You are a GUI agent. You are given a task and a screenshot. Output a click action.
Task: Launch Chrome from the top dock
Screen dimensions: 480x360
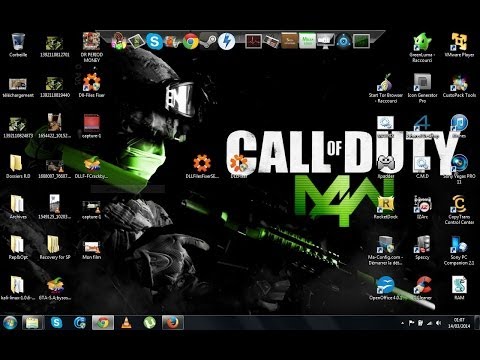191,41
